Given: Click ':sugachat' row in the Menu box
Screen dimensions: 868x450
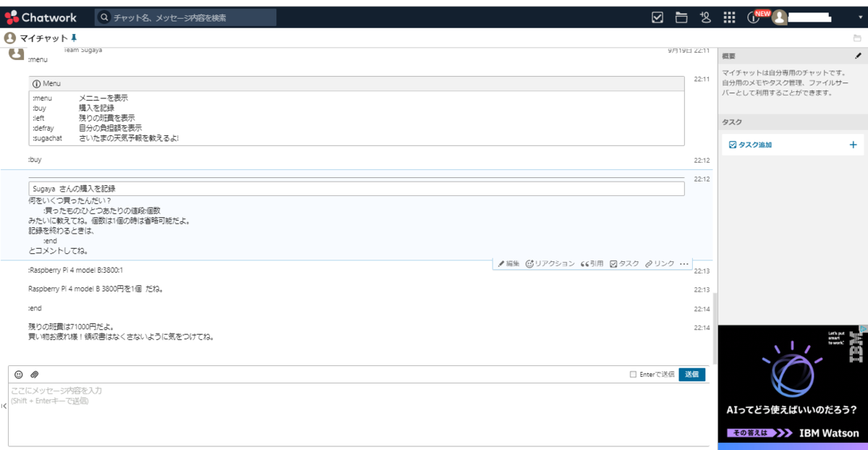Looking at the screenshot, I should coord(106,138).
